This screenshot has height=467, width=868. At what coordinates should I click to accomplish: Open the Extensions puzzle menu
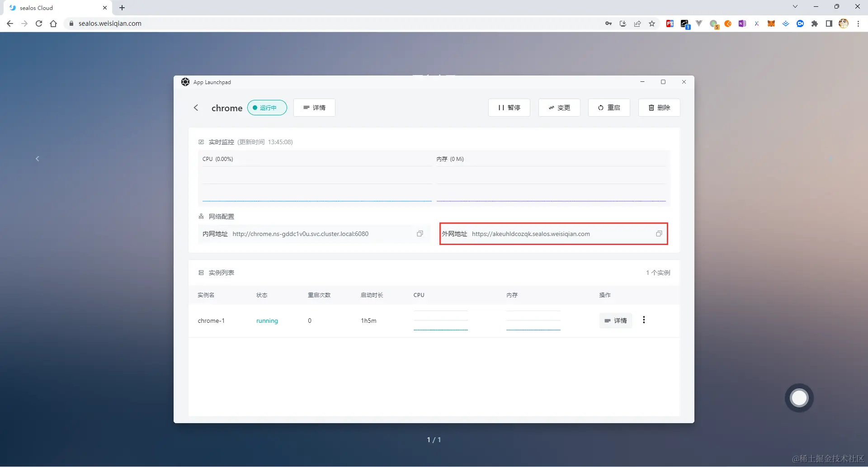coord(815,24)
